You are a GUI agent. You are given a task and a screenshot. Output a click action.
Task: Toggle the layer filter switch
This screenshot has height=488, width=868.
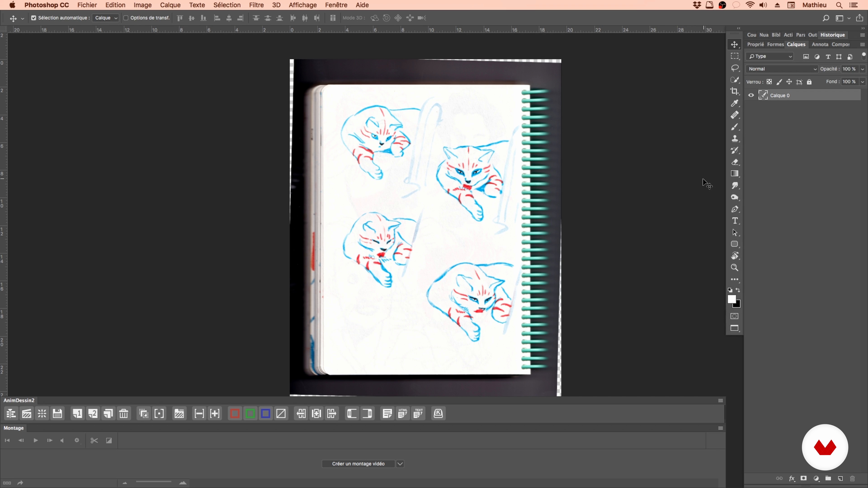click(x=864, y=56)
